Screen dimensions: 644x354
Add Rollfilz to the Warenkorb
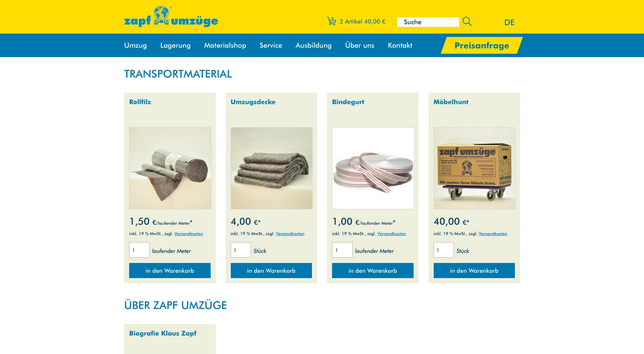click(x=170, y=270)
